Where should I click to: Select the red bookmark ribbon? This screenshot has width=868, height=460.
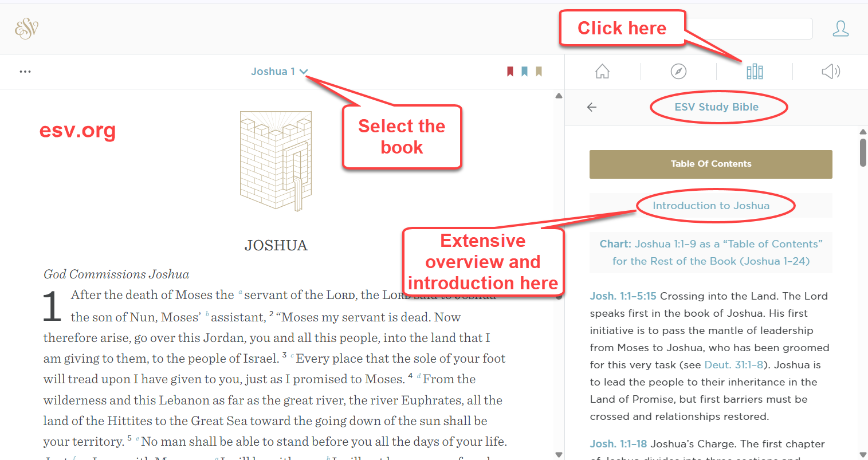pos(510,72)
